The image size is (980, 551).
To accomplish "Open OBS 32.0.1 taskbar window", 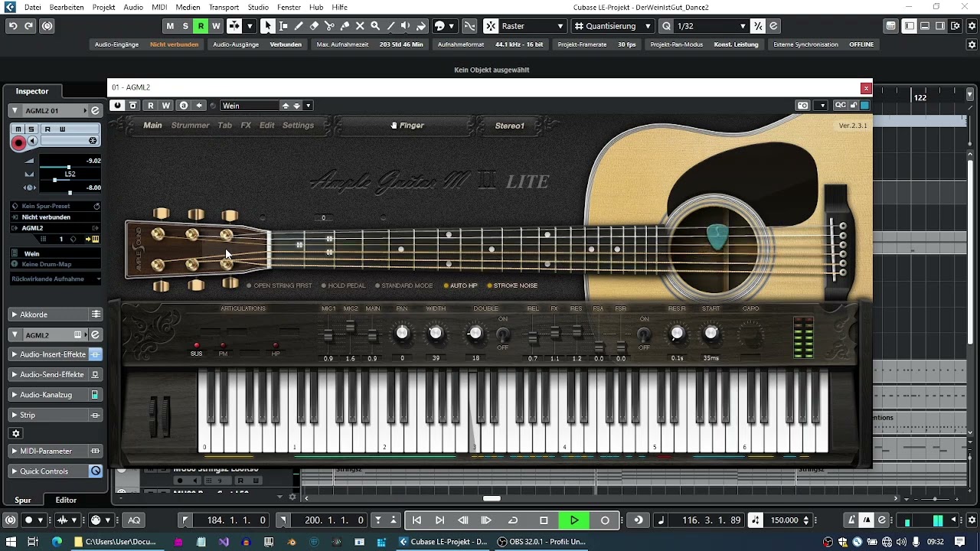I will coord(542,542).
